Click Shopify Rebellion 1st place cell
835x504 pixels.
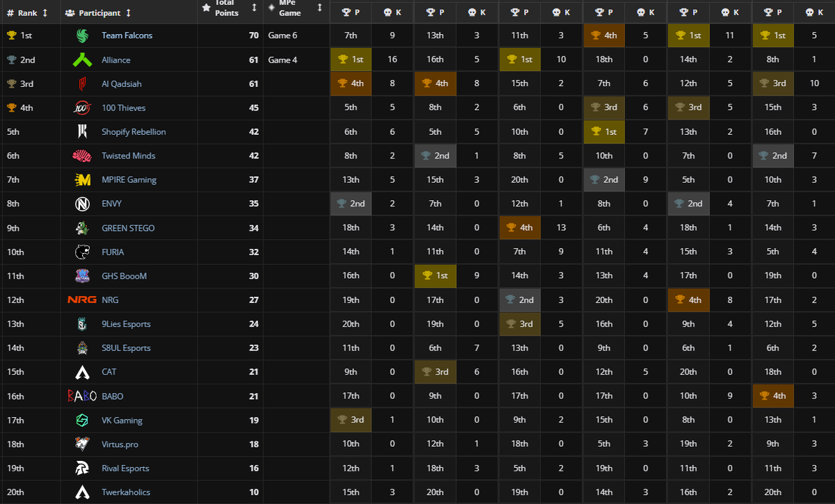click(604, 131)
